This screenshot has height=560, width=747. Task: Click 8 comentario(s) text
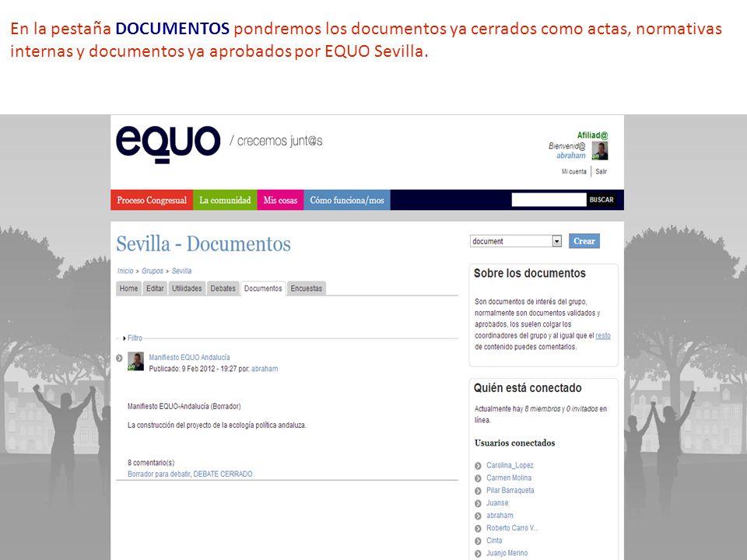[x=151, y=463]
